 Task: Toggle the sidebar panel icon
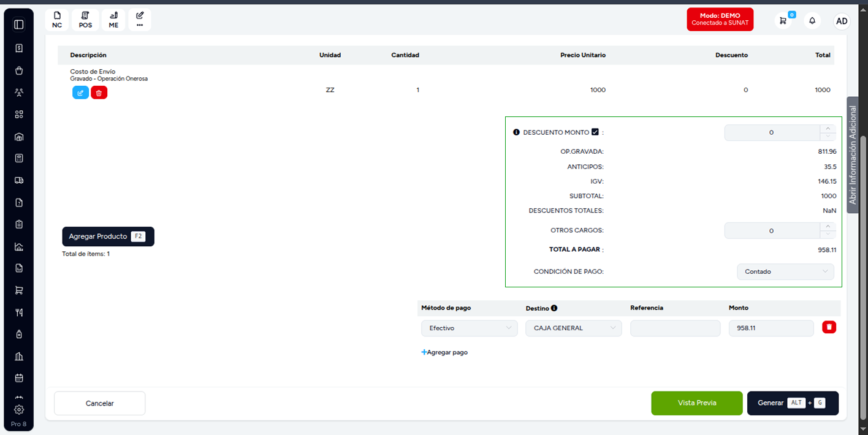coord(19,25)
